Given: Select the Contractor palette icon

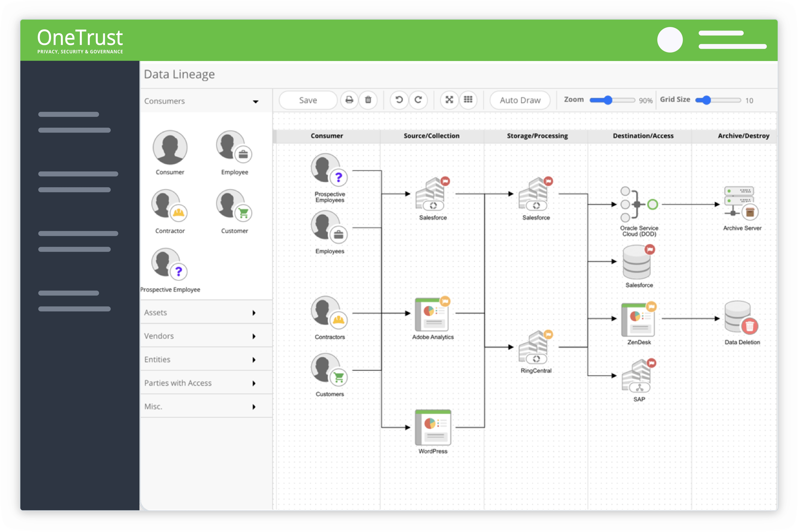Looking at the screenshot, I should (169, 206).
